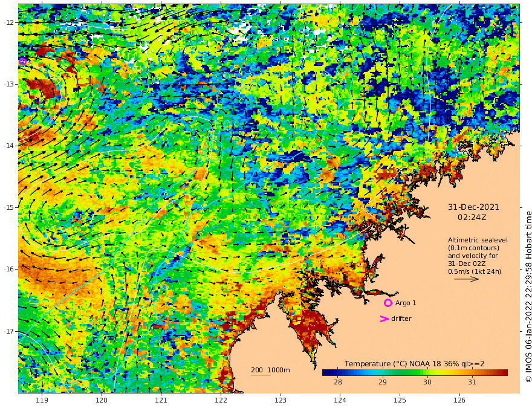The image size is (532, 411).
Task: Click latitude axis label -16
Action: [9, 269]
